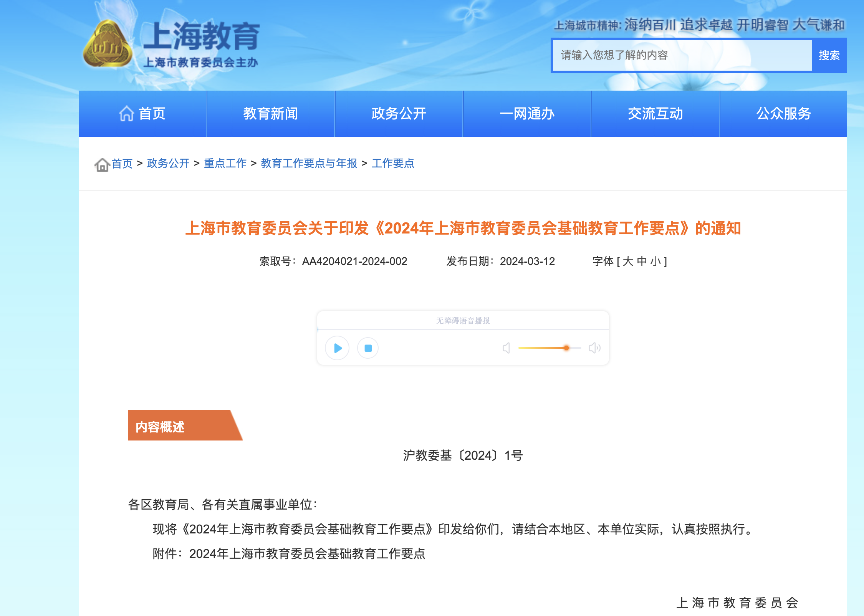Click the breadcrumb home house icon
Image resolution: width=864 pixels, height=616 pixels.
[x=102, y=164]
